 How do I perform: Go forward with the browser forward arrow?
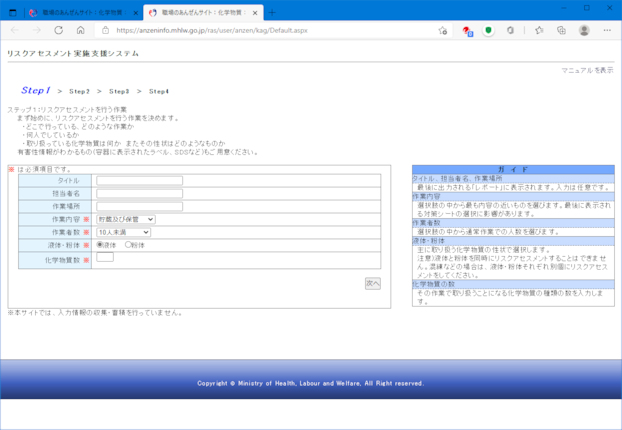coord(36,30)
